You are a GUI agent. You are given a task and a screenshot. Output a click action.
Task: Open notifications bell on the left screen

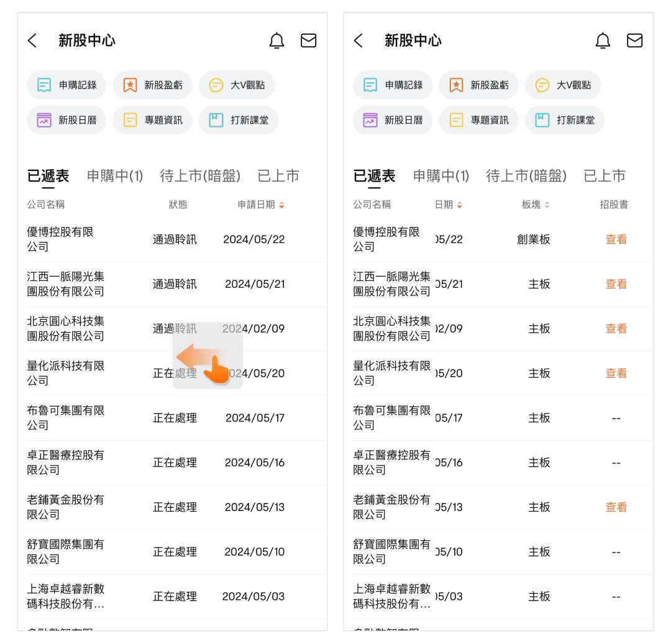(x=276, y=41)
